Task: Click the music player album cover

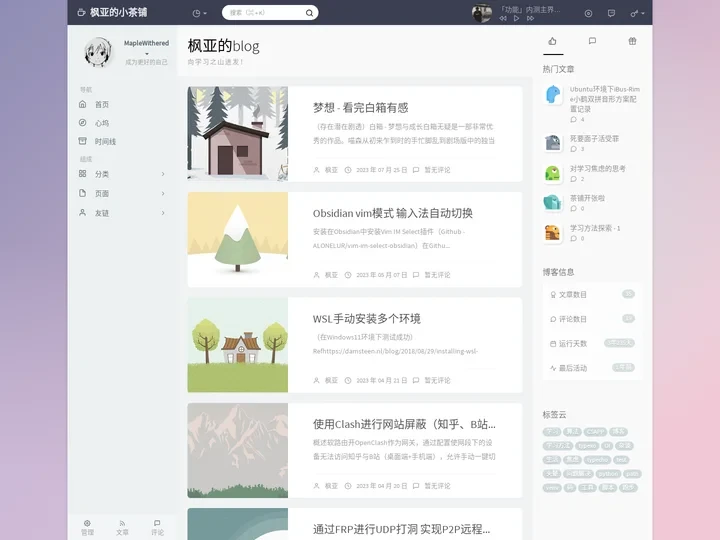Action: click(x=482, y=13)
